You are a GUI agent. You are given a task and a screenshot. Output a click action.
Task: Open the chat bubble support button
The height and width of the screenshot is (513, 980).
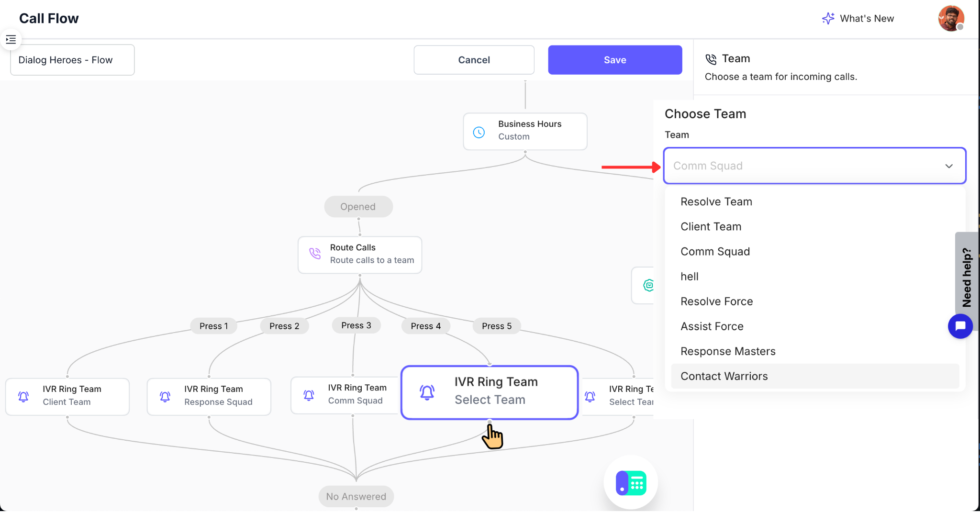click(x=960, y=326)
